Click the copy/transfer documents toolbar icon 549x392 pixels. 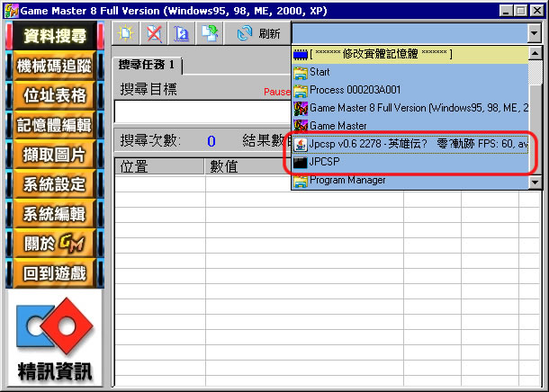coord(210,33)
